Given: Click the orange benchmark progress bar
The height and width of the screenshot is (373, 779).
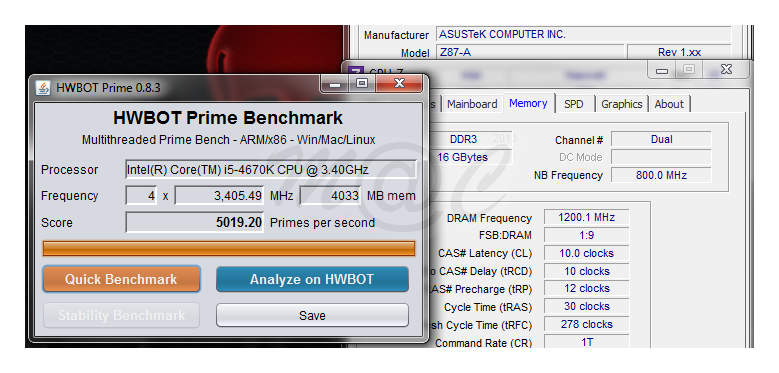Looking at the screenshot, I should tap(229, 248).
